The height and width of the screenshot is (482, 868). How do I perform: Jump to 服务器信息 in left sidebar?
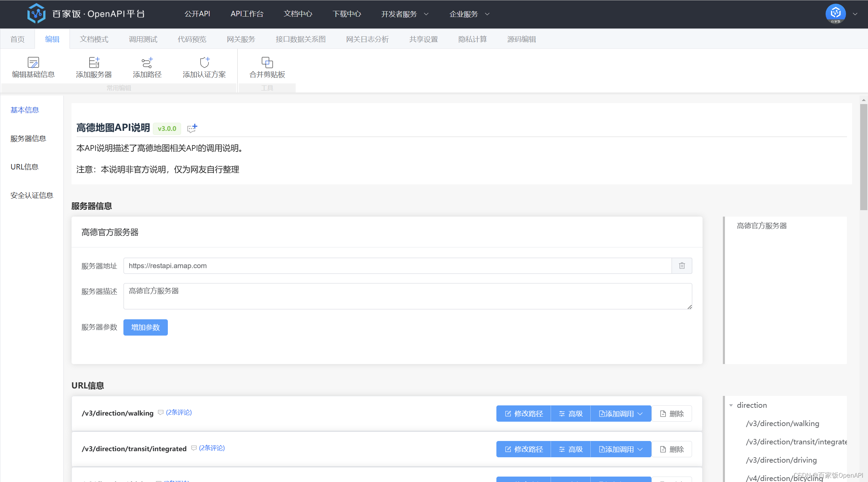coord(28,139)
